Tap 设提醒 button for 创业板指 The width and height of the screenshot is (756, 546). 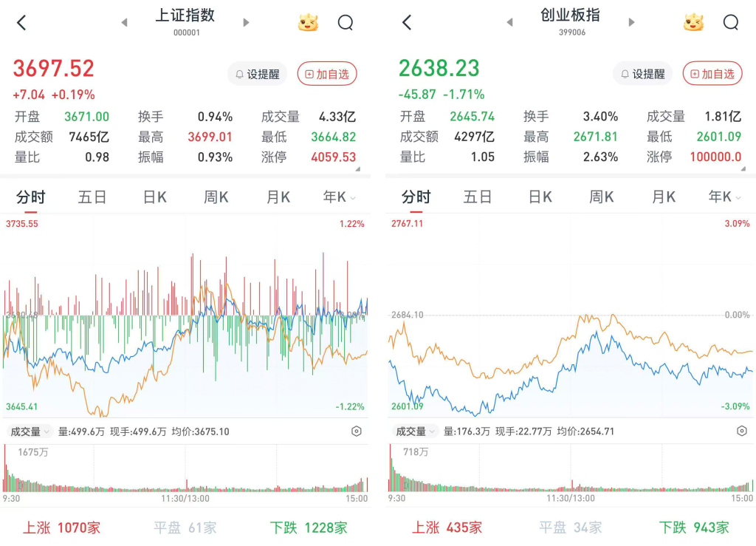click(x=643, y=74)
